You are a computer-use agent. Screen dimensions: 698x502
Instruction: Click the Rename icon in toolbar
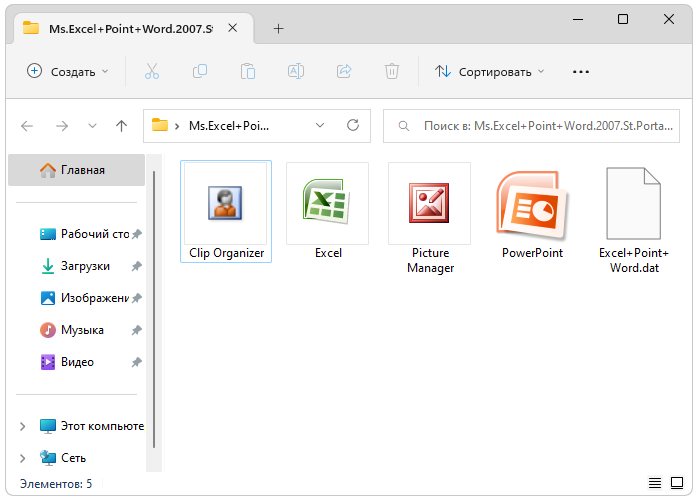296,71
